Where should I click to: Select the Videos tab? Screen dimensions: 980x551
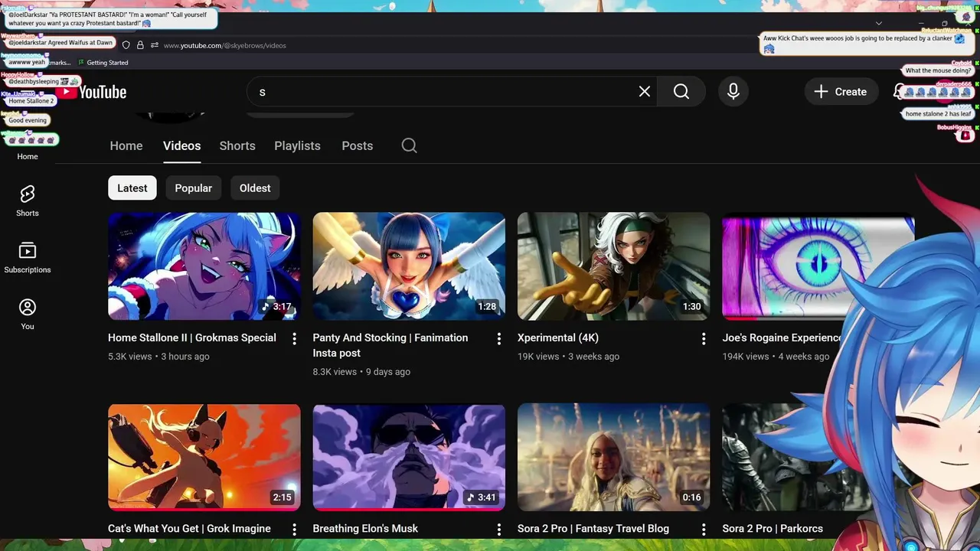click(181, 145)
